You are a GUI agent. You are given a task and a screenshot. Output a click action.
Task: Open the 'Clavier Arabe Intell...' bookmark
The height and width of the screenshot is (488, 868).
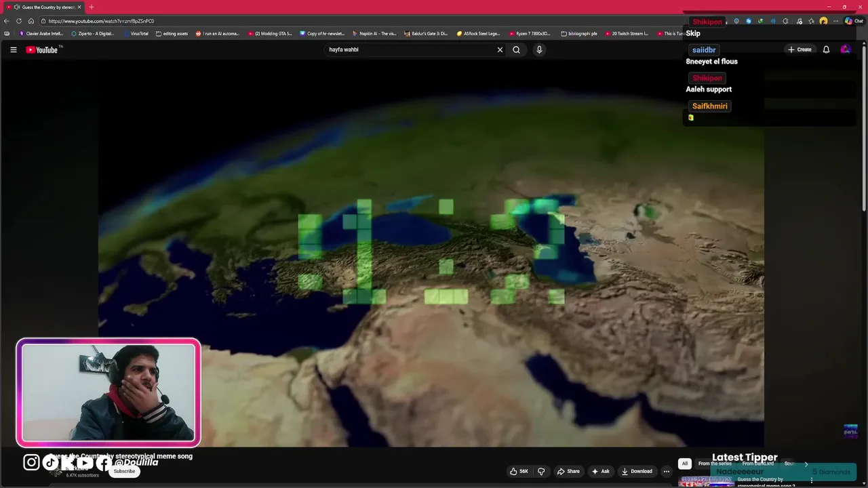tap(41, 33)
